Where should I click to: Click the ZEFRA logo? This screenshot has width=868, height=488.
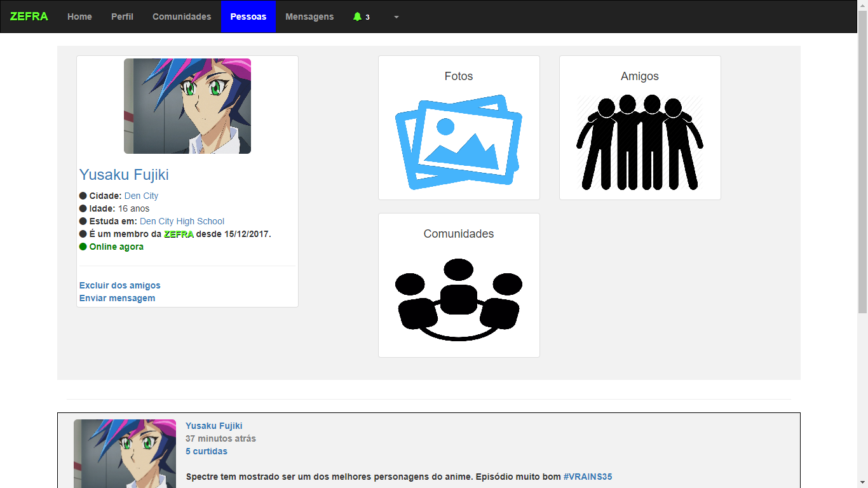click(29, 17)
